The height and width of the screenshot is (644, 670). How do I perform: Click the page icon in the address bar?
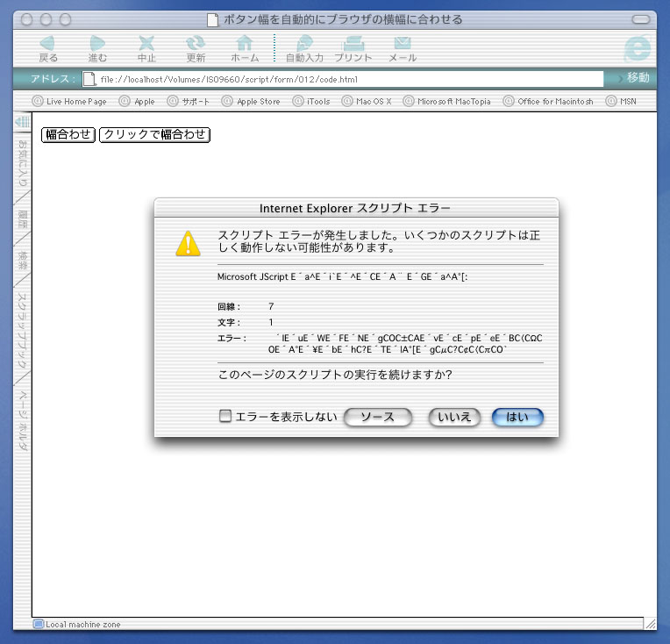[x=89, y=79]
